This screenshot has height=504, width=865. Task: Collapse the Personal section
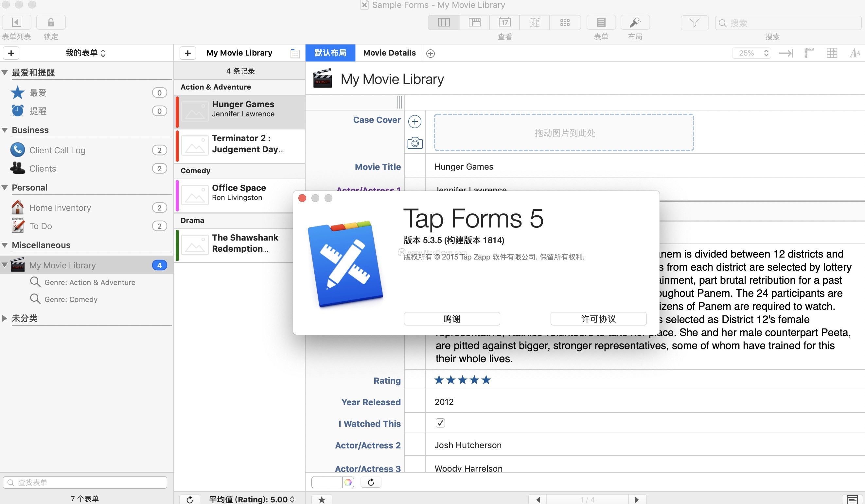5,188
